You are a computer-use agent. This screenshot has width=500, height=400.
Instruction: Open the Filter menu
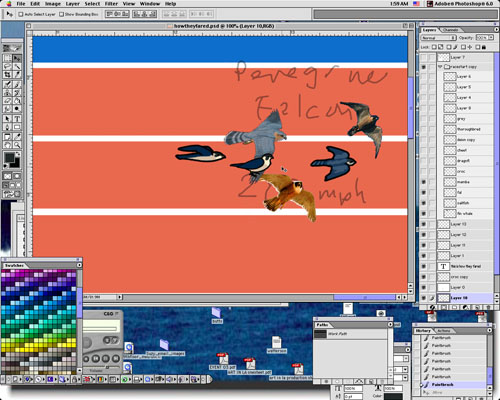[x=111, y=4]
